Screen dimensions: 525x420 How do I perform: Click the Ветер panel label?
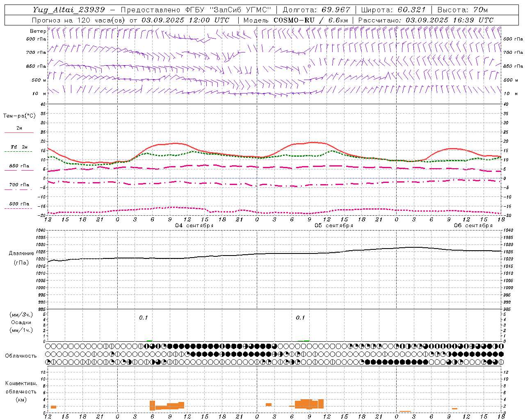[38, 31]
